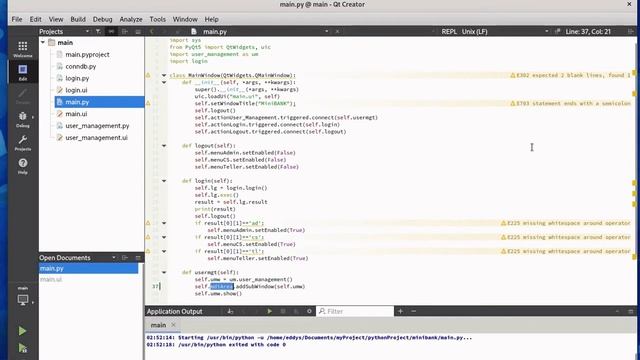Collapse the main project tree node
Image resolution: width=640 pixels, height=360 pixels.
(43, 42)
